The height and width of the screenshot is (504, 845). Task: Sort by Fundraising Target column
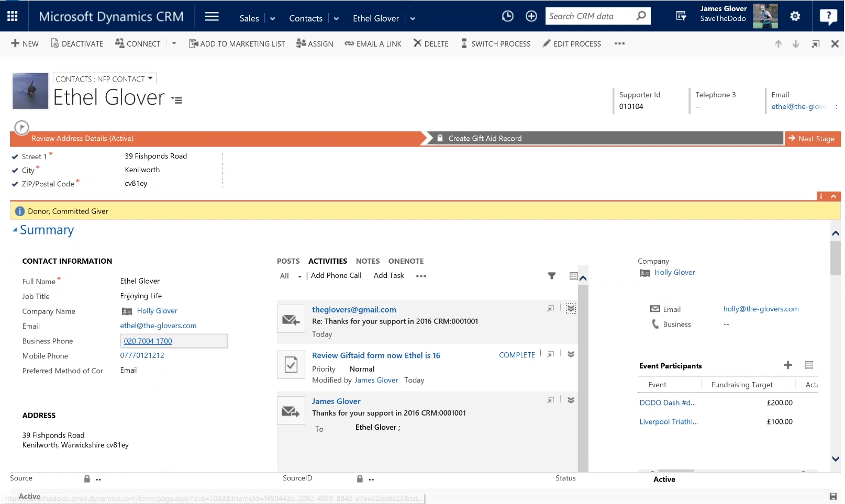coord(742,385)
